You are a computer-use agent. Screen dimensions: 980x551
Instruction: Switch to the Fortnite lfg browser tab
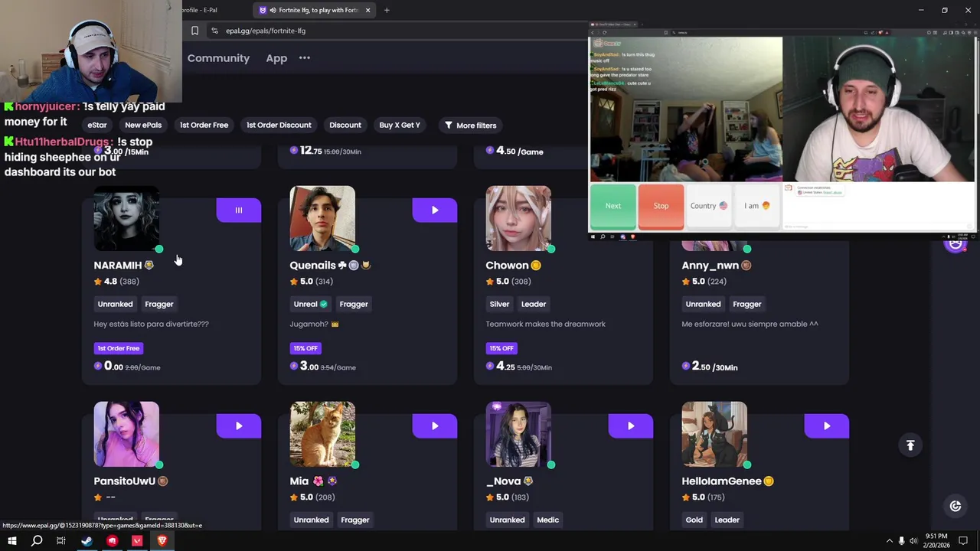[315, 10]
